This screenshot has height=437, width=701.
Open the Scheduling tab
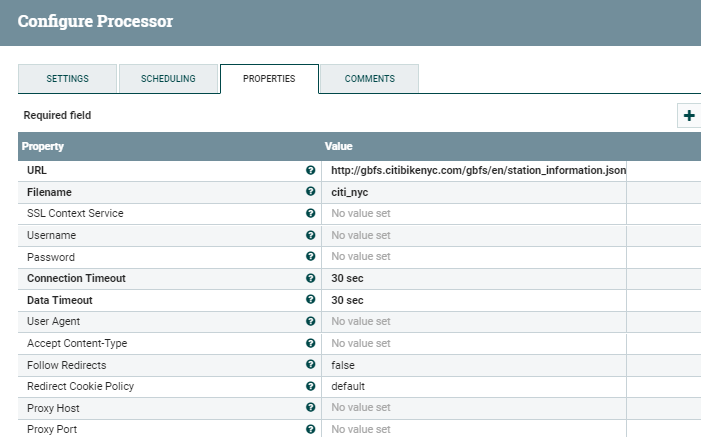(168, 79)
